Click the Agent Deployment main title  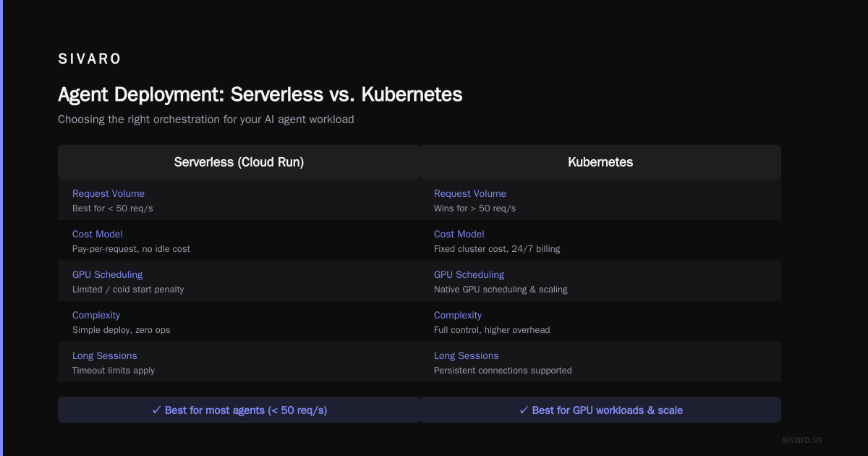tap(260, 95)
